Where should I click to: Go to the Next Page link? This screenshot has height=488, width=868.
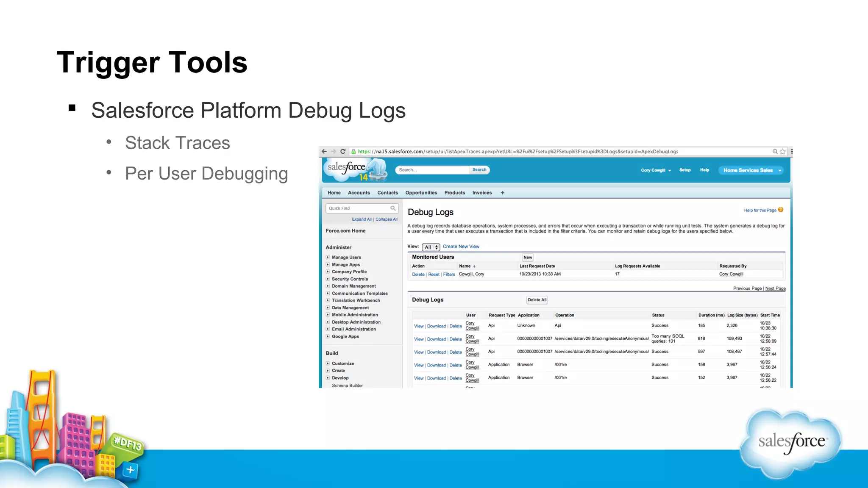click(x=775, y=288)
